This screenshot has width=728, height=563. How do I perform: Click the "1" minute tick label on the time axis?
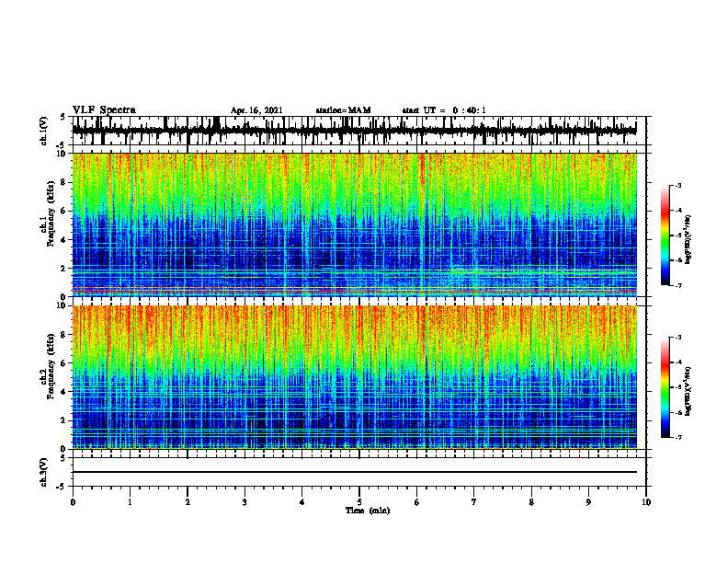(130, 502)
